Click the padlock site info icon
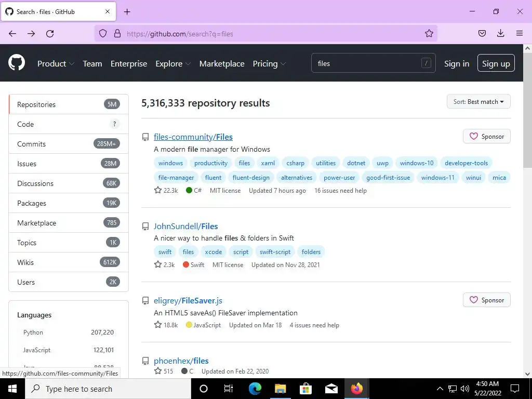Screen dimensions: 532x399 pyautogui.click(x=117, y=33)
